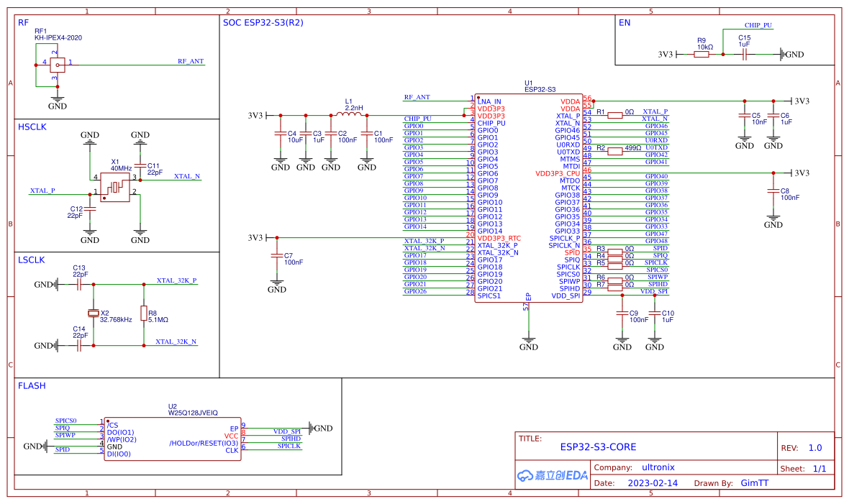849x504 pixels.
Task: Select the GimTT drawn-by name
Action: [755, 483]
